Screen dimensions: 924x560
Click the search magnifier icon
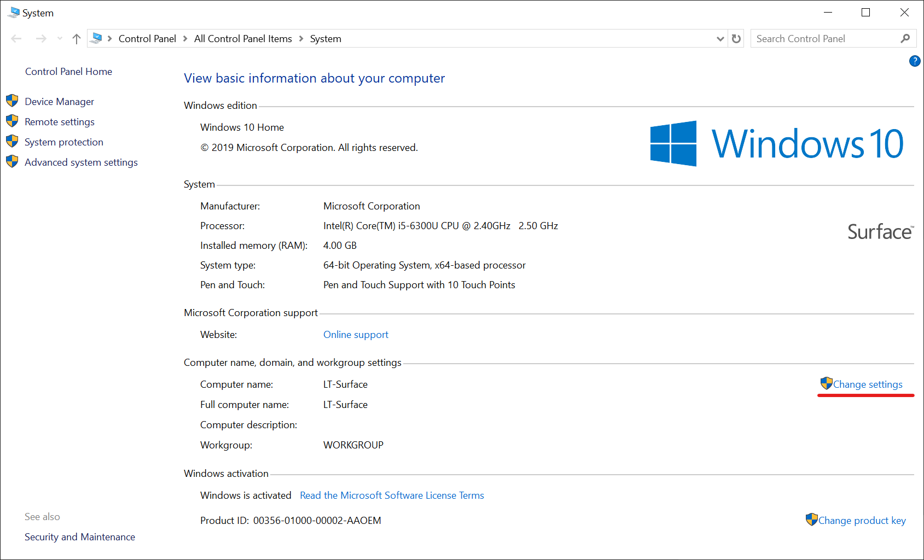point(905,38)
